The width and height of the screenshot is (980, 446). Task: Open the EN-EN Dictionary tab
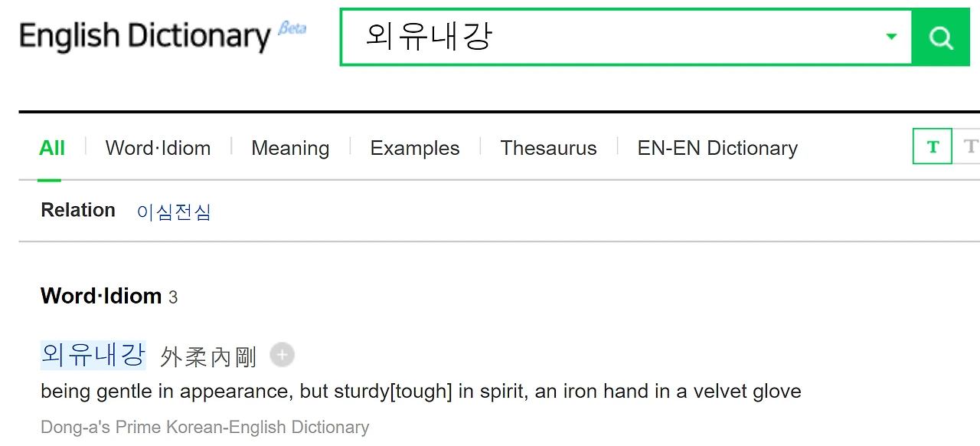[717, 148]
